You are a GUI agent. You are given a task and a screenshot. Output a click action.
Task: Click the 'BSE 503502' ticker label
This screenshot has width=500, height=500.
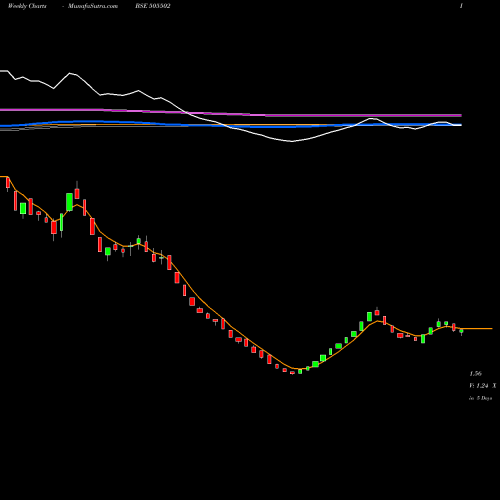153,6
